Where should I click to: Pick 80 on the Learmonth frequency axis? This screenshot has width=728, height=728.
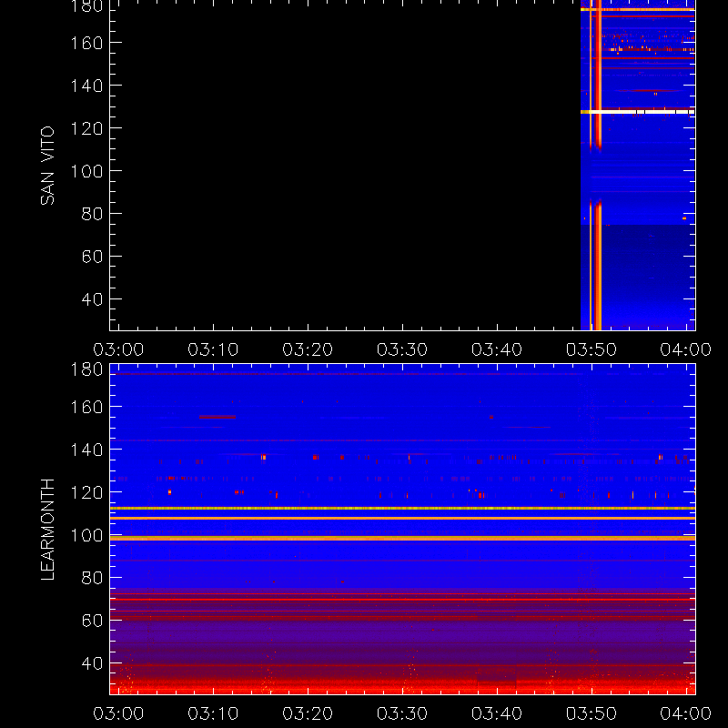[x=92, y=578]
